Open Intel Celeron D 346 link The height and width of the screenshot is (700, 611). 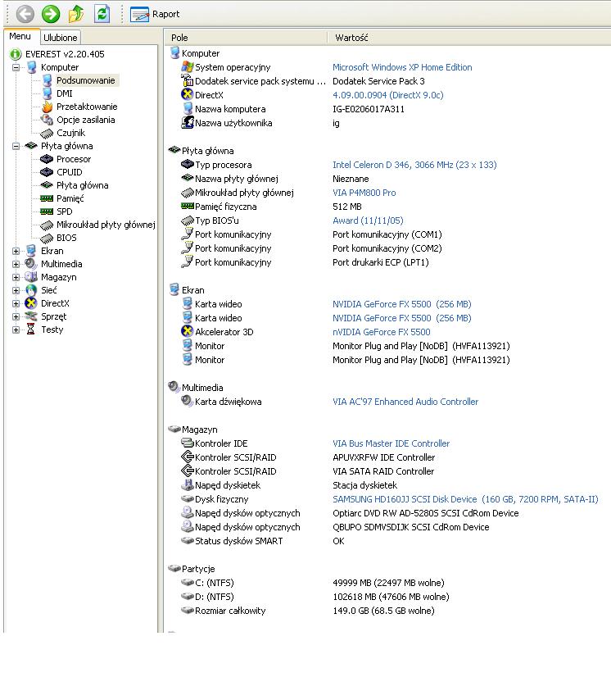pos(414,165)
